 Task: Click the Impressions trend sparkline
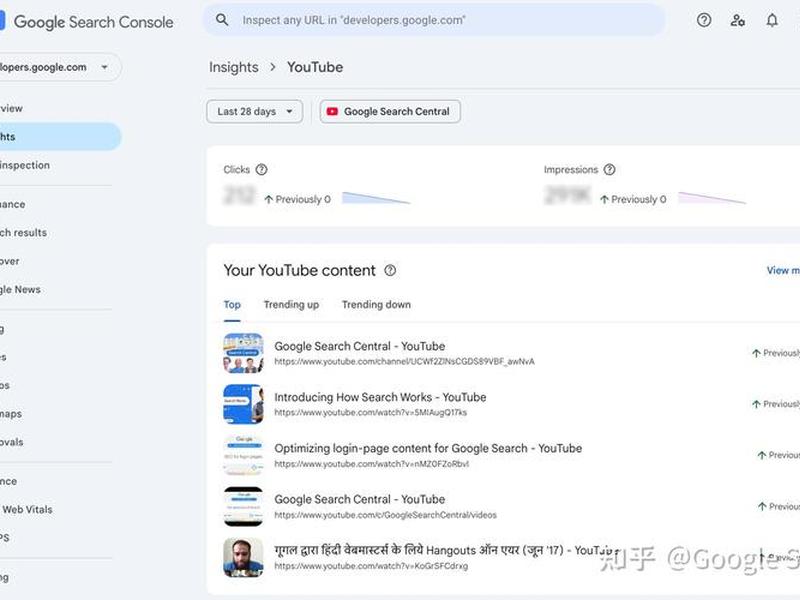[x=712, y=198]
